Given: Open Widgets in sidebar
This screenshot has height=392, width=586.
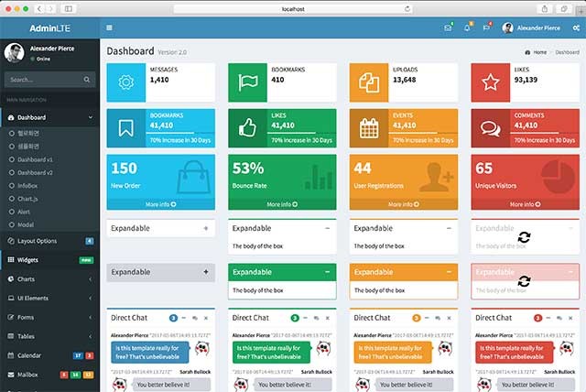Looking at the screenshot, I should coord(50,260).
